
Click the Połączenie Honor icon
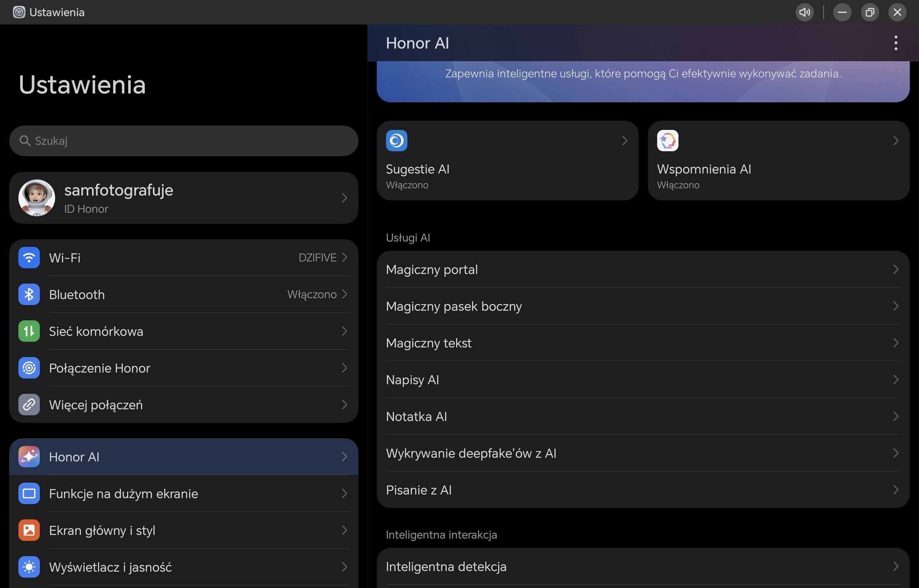(x=29, y=368)
